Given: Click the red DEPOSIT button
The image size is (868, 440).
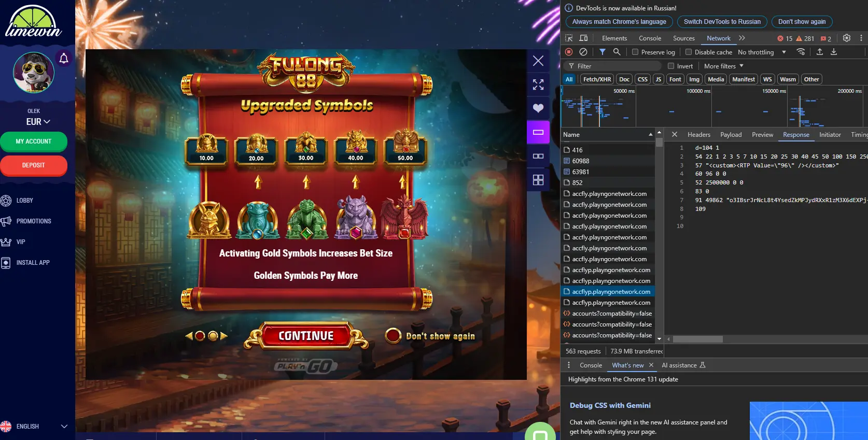Looking at the screenshot, I should point(34,165).
